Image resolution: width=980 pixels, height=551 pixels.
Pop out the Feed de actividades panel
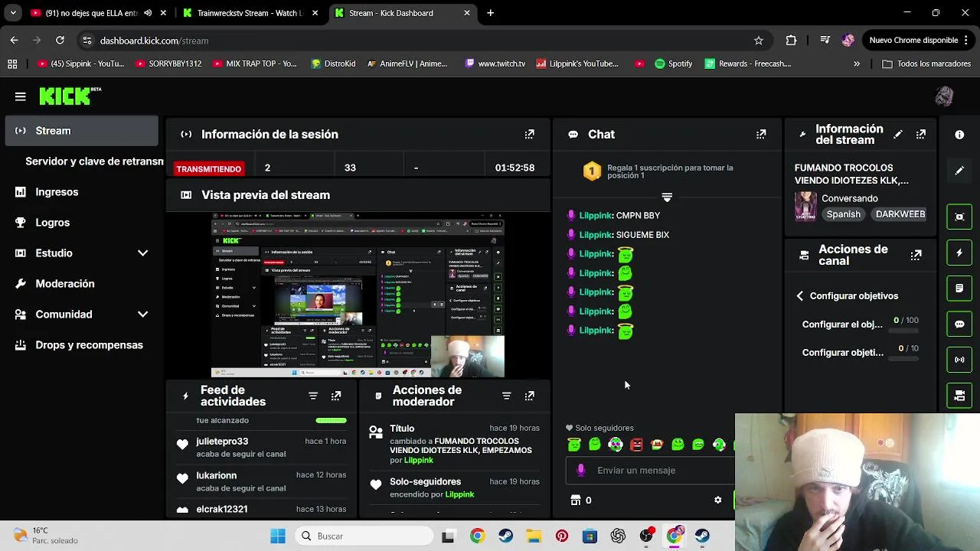coord(336,396)
